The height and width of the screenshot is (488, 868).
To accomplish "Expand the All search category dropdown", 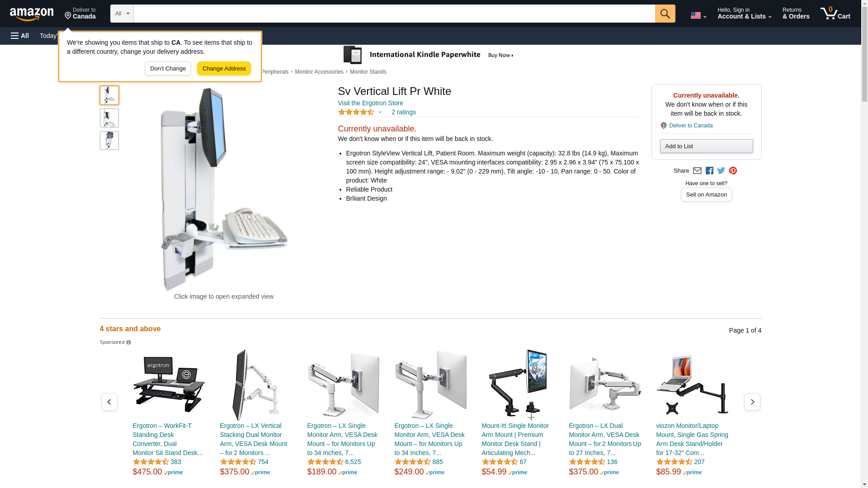I will (x=122, y=14).
